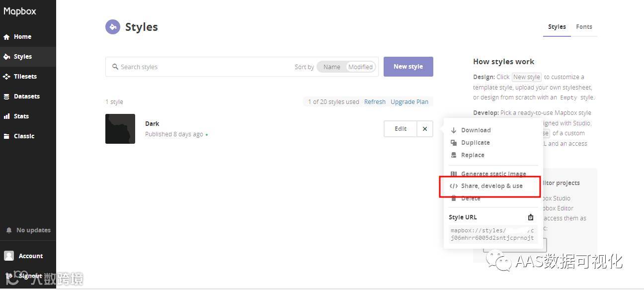Switch to the Styles tab

(557, 27)
